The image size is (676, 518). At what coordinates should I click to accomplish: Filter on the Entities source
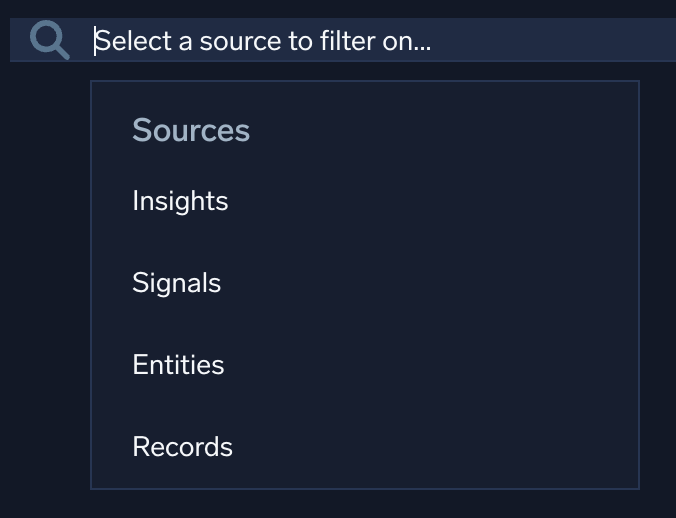click(x=178, y=365)
